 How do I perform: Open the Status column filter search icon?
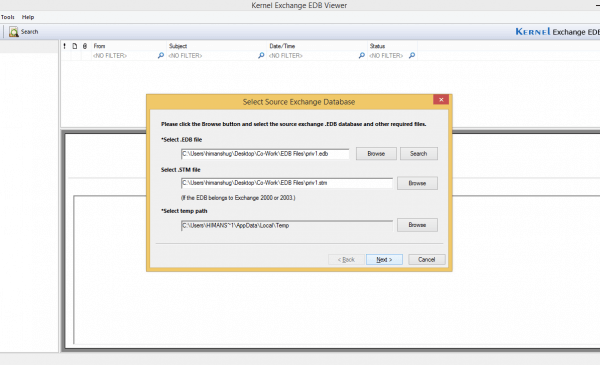(412, 55)
